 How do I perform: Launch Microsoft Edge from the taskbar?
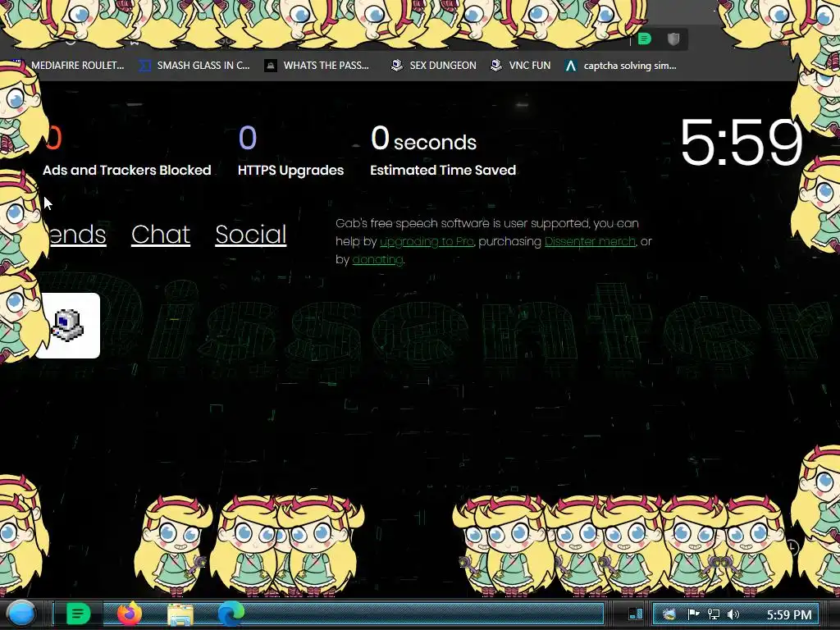(231, 614)
